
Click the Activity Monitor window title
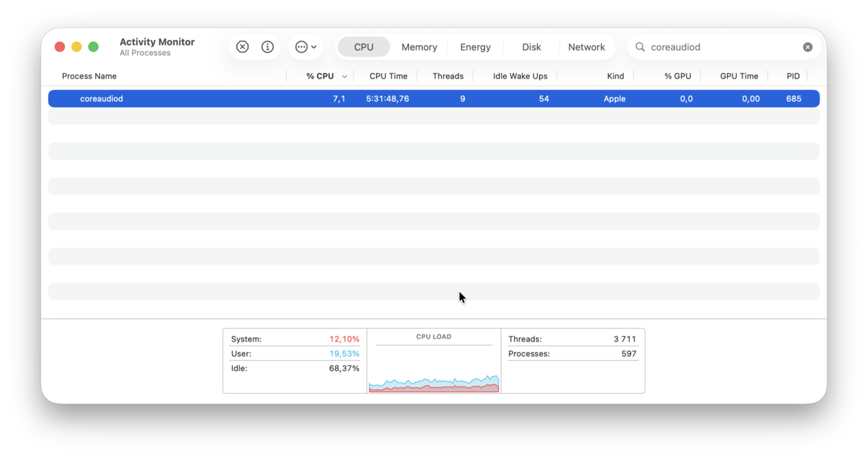157,42
